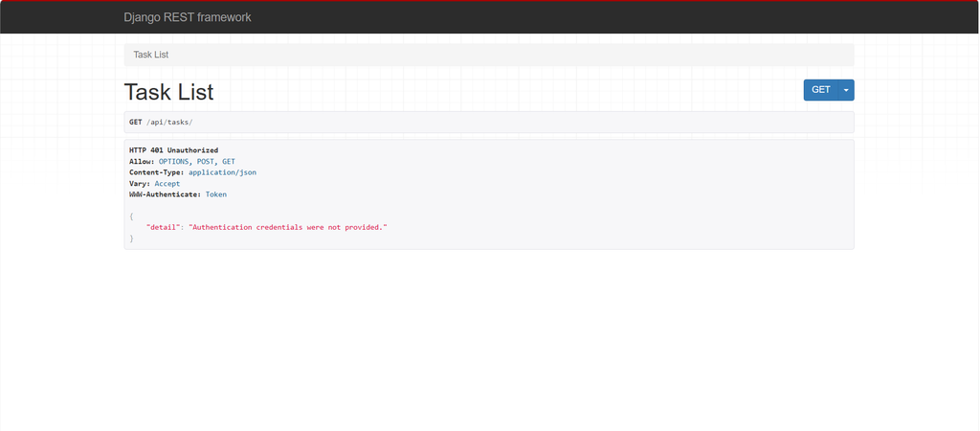Click the "detail" JSON key
980x431 pixels.
point(163,227)
